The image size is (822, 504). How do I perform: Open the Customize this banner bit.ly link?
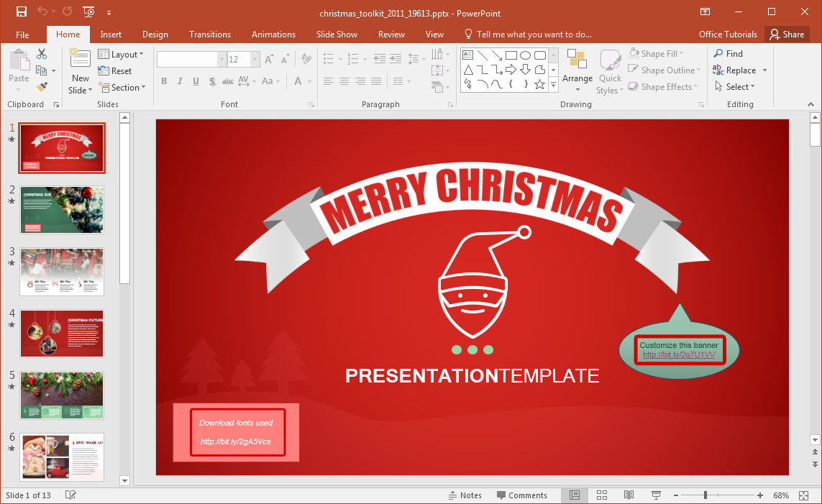pos(679,355)
